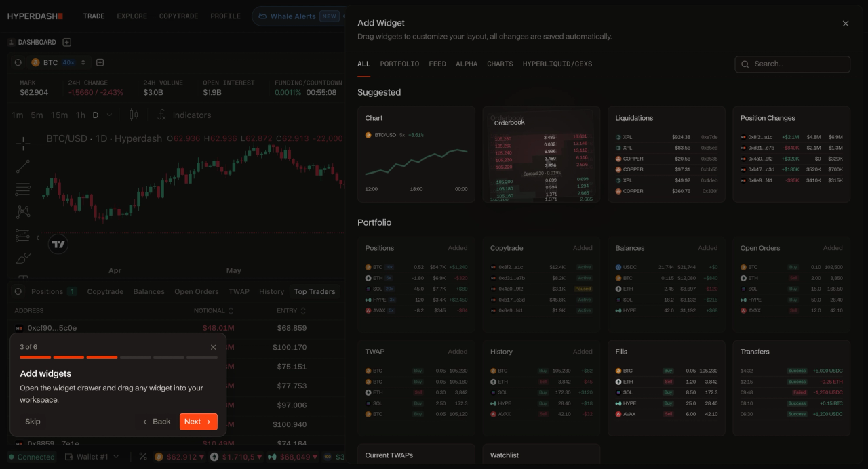Focus the widget Search field
Viewport: 868px width, 469px height.
point(792,64)
